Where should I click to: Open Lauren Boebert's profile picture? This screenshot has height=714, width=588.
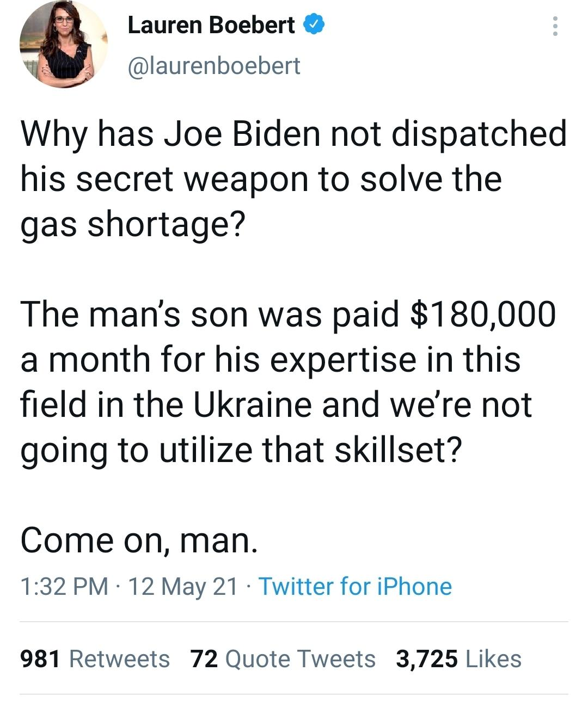point(63,46)
